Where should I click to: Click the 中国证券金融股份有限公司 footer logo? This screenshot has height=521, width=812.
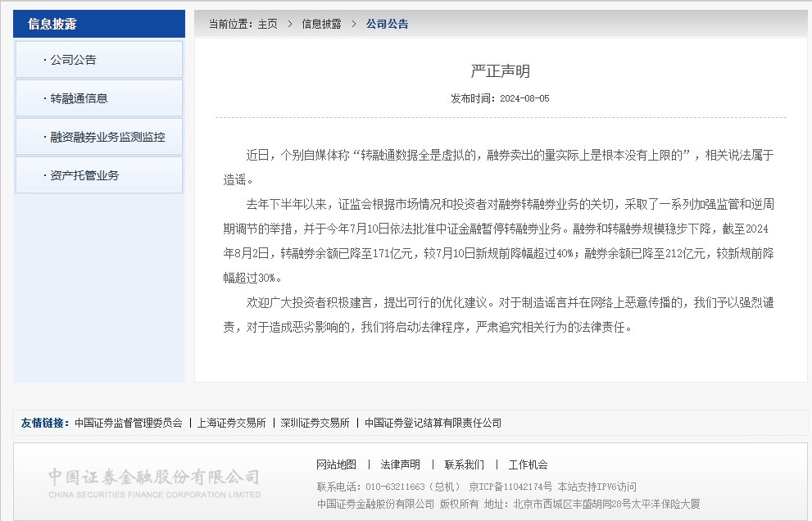click(154, 482)
